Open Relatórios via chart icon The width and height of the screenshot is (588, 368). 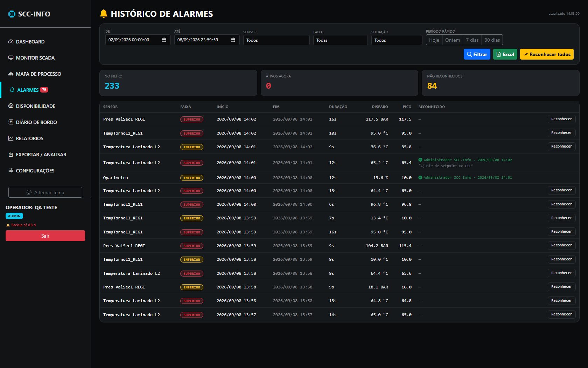click(11, 138)
